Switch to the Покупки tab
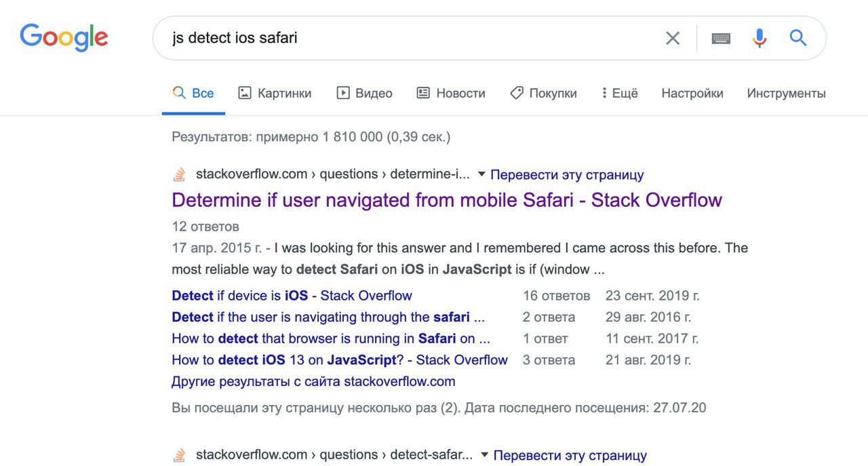Viewport: 868px width, 466px height. point(543,94)
